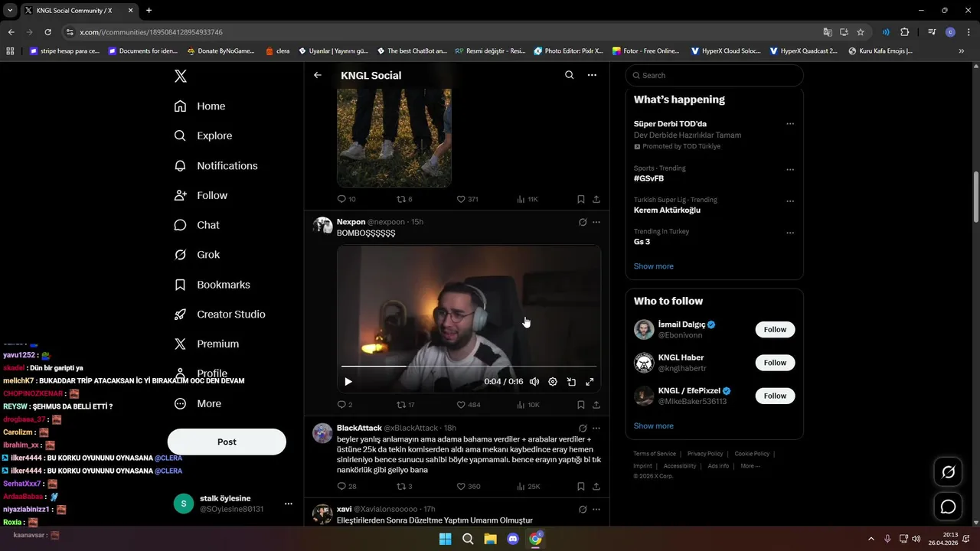This screenshot has height=551, width=980.
Task: Search within KNGL Social community
Action: click(569, 75)
